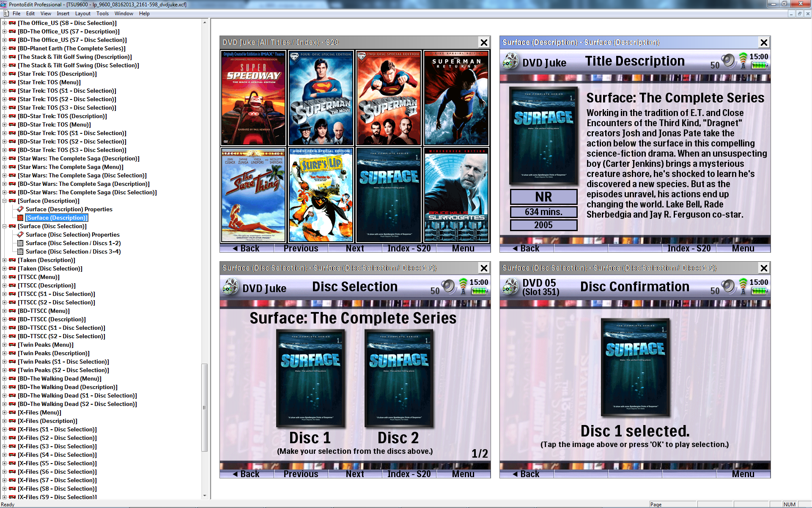Click panel icon of [X-Files (Menu)]
Image resolution: width=812 pixels, height=508 pixels.
click(12, 412)
